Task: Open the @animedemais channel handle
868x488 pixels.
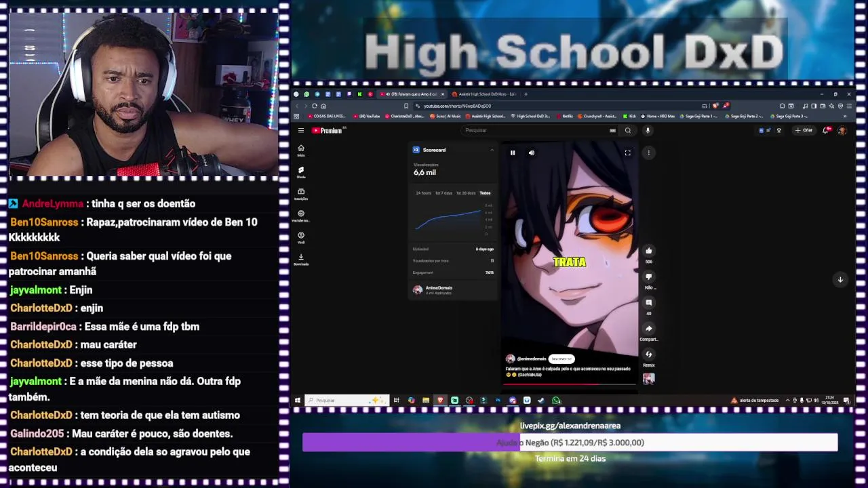Action: [532, 359]
